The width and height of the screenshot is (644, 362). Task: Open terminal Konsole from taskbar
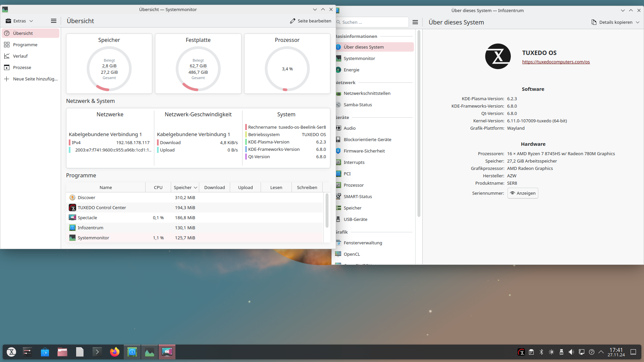pos(97,352)
